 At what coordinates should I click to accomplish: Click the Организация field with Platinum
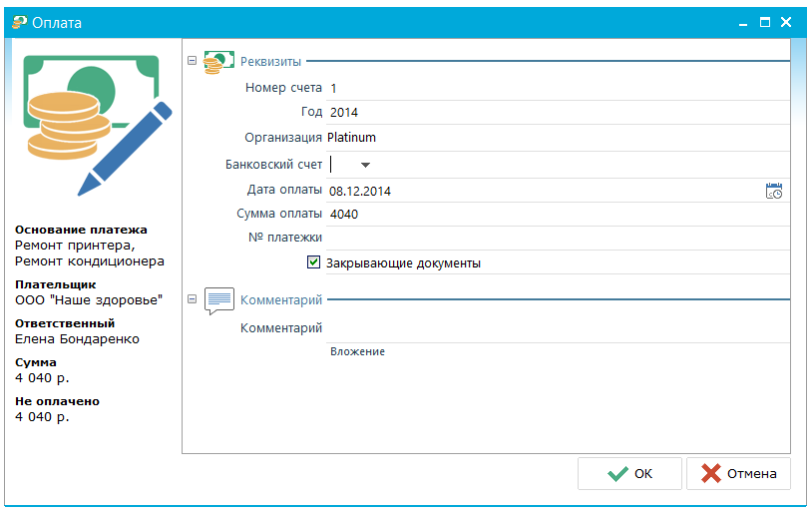click(558, 138)
